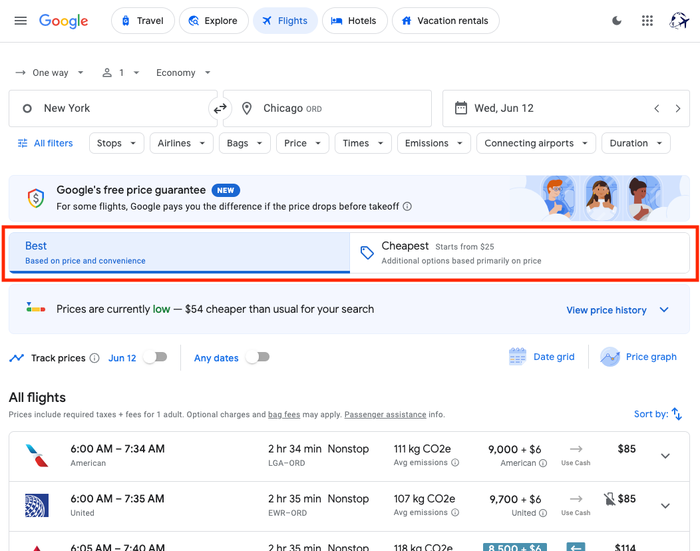This screenshot has width=700, height=551.
Task: Go to the previous departure date
Action: click(x=657, y=109)
